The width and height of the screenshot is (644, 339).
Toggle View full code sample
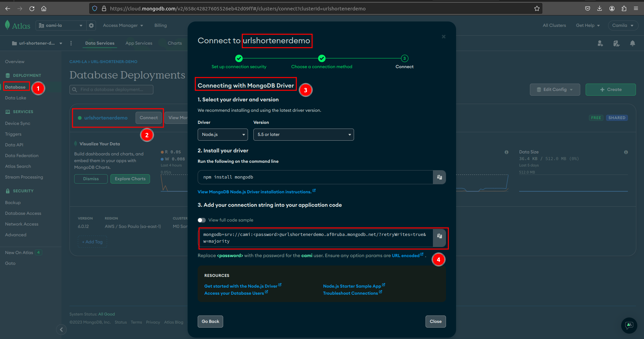click(x=202, y=220)
